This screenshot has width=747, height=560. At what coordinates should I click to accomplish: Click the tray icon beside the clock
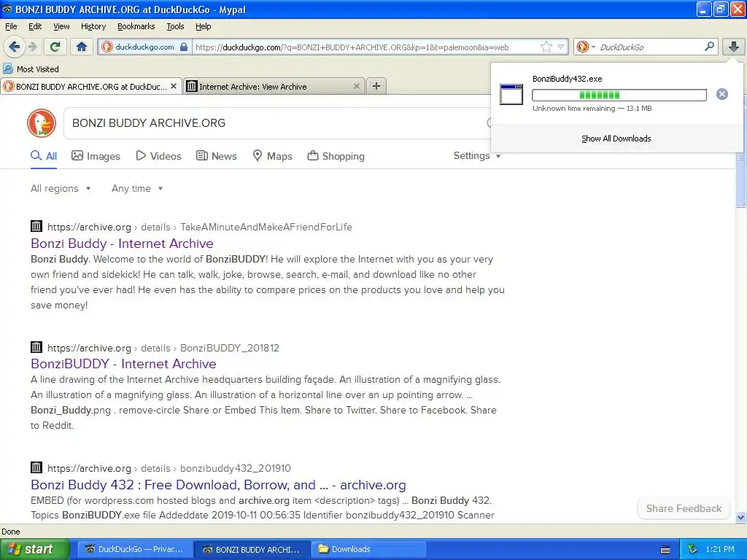[x=692, y=549]
